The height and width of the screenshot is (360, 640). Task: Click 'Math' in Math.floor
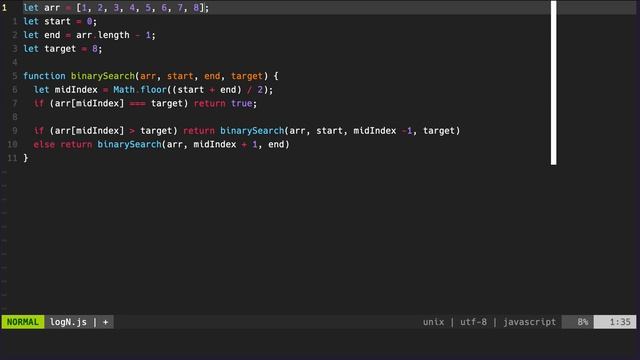point(124,90)
